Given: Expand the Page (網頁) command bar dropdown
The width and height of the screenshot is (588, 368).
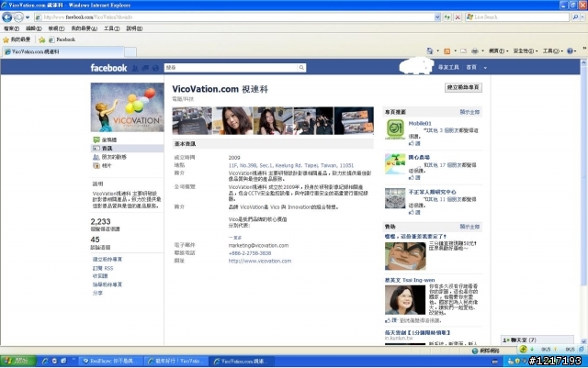Looking at the screenshot, I should [x=498, y=51].
